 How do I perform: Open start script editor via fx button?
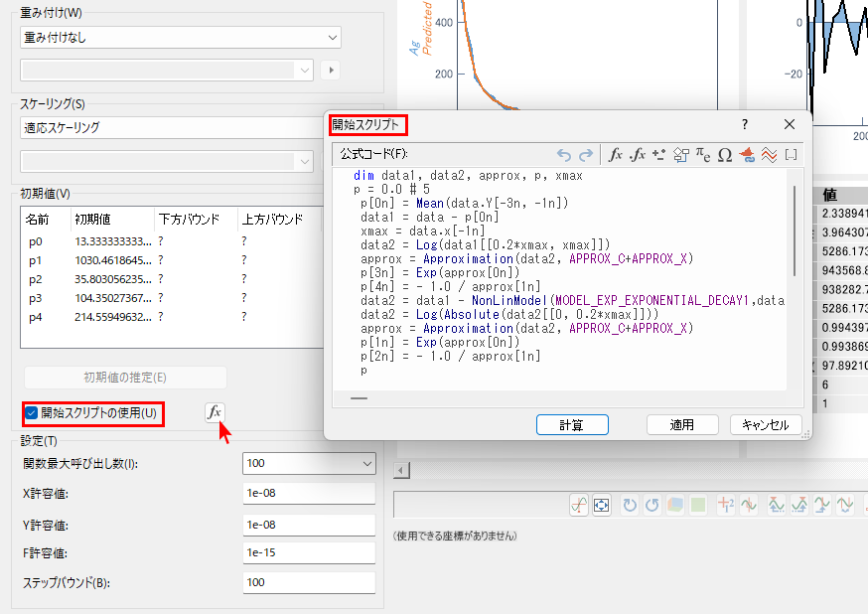pyautogui.click(x=215, y=412)
